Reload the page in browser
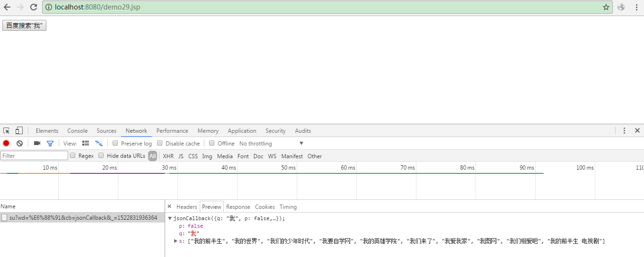Image resolution: width=644 pixels, height=257 pixels. 34,7
